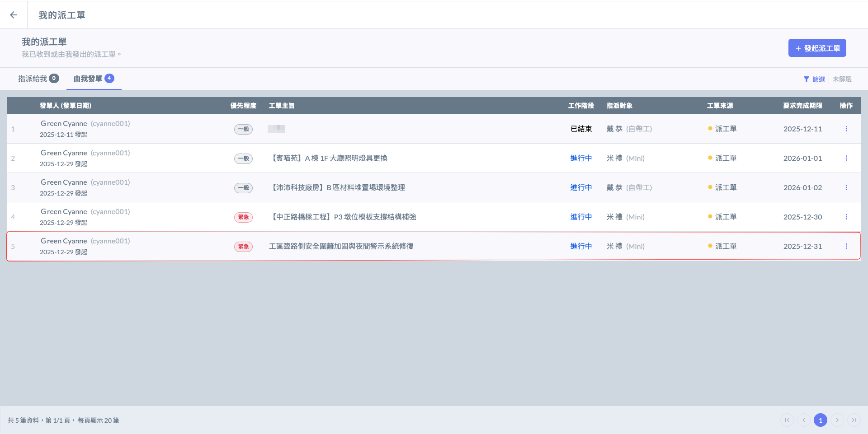Screen dimensions: 868x434
Task: Open actions menu for 沛沛科技廠房 work order
Action: click(846, 187)
